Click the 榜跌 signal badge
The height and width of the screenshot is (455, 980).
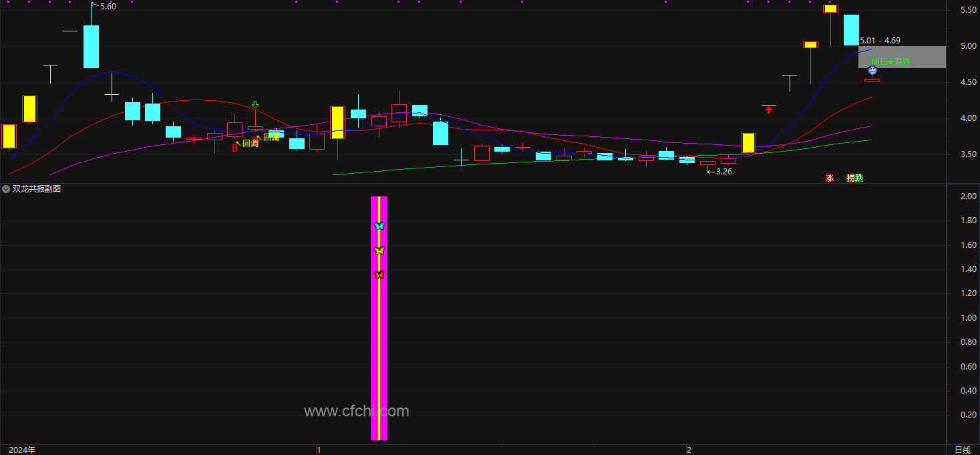click(x=855, y=178)
